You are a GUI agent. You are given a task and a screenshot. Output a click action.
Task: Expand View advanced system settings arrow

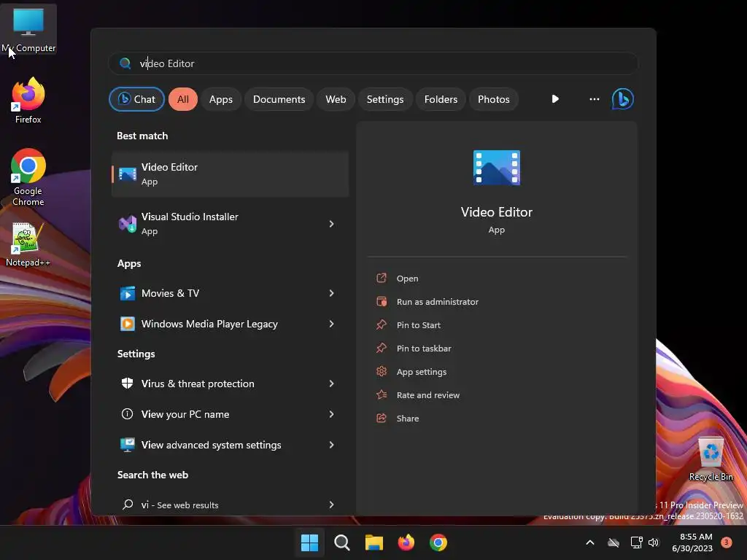pyautogui.click(x=332, y=445)
